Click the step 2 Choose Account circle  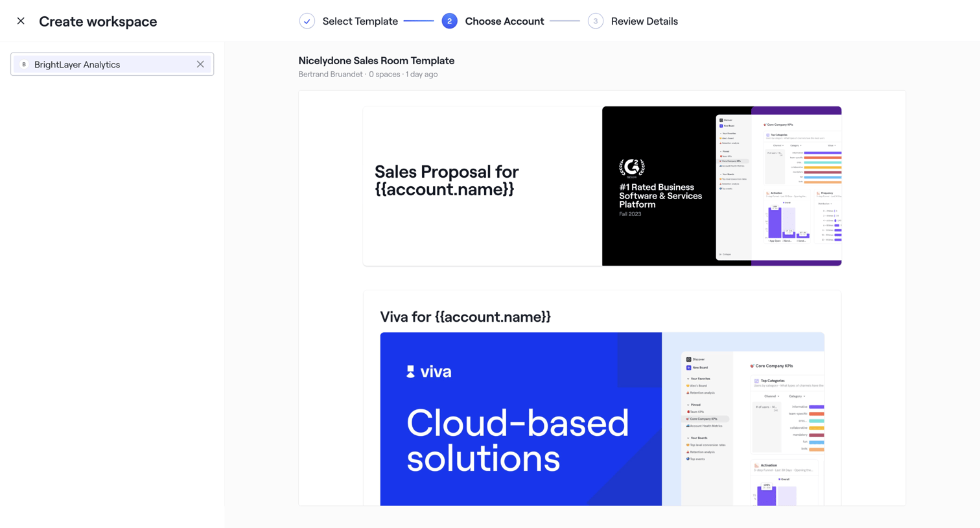coord(449,21)
